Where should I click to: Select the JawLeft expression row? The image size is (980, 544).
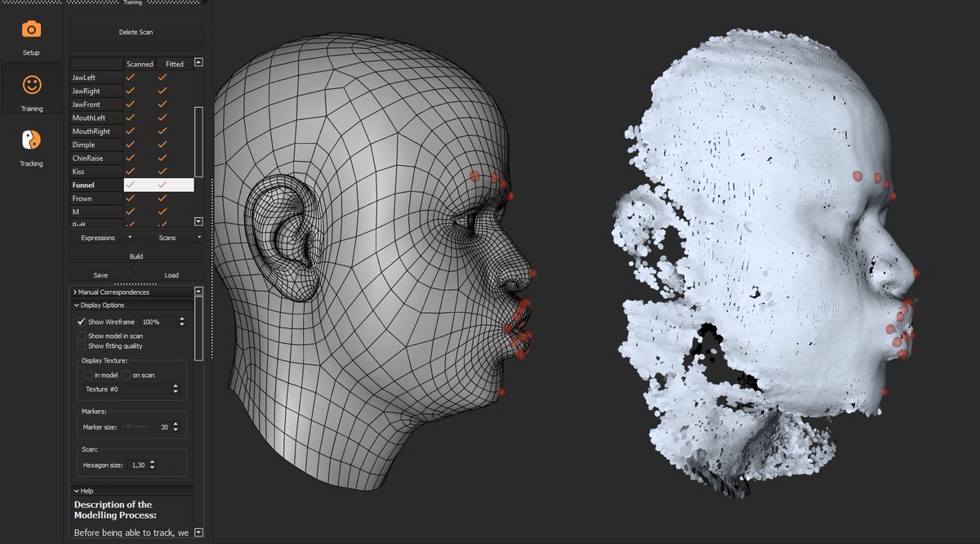click(131, 77)
